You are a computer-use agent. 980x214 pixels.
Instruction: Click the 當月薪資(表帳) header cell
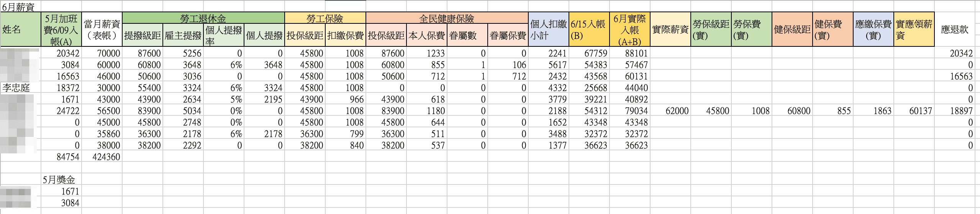(102, 30)
